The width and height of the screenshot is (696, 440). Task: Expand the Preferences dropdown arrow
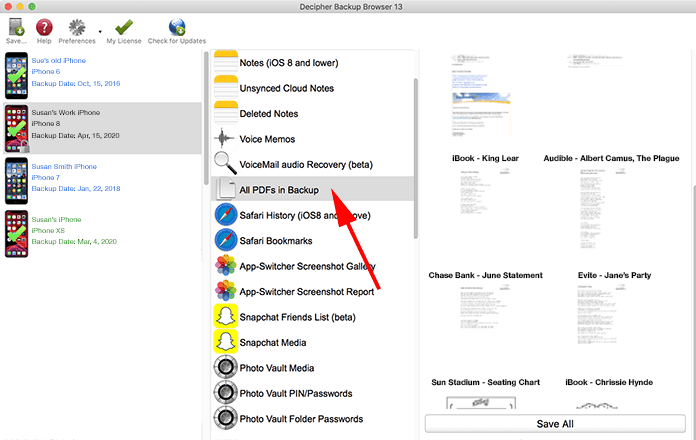click(100, 32)
